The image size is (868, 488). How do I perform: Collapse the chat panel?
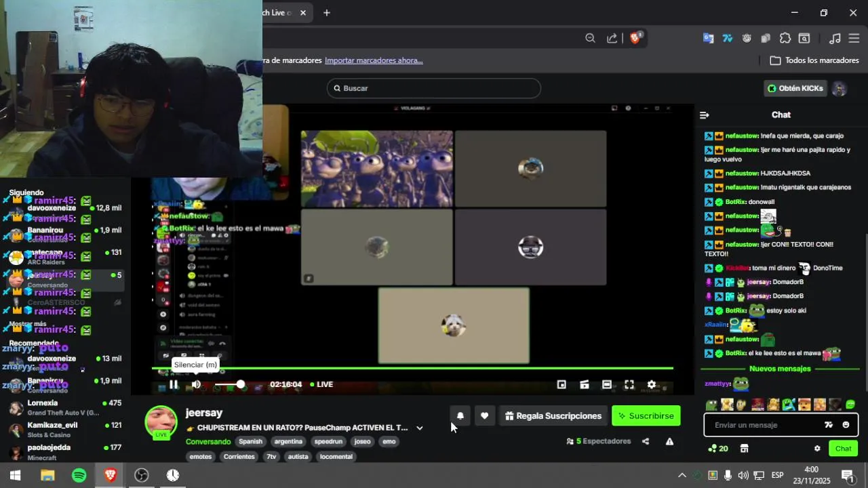pyautogui.click(x=705, y=115)
